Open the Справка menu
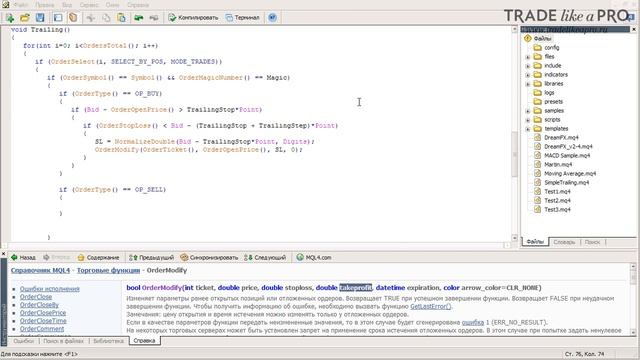Screen dimensions: 640x360 point(138,5)
